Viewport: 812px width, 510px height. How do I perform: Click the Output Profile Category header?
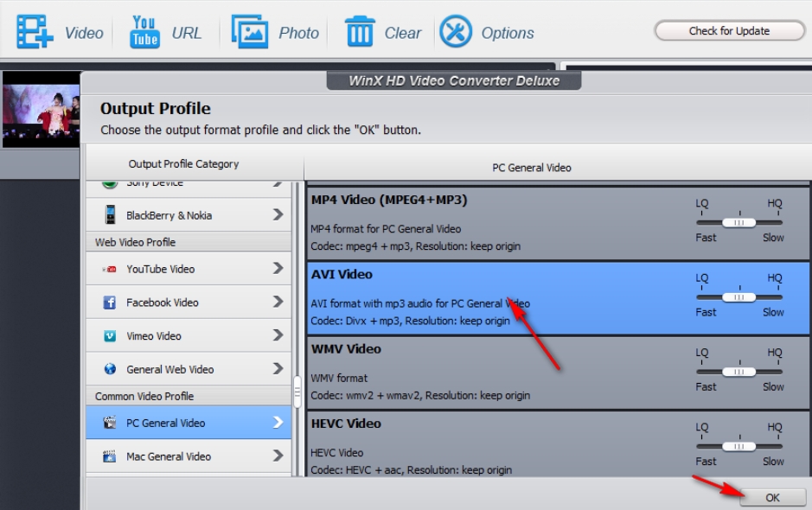tap(183, 164)
